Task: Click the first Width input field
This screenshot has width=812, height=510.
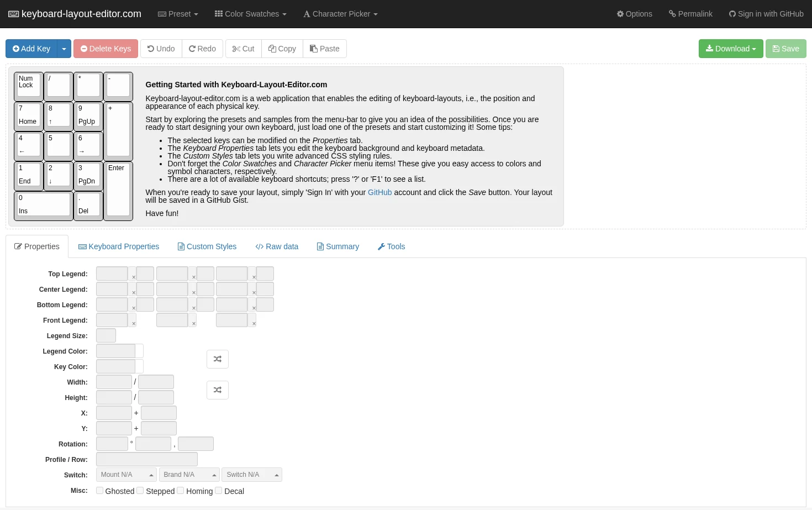Action: 114,382
